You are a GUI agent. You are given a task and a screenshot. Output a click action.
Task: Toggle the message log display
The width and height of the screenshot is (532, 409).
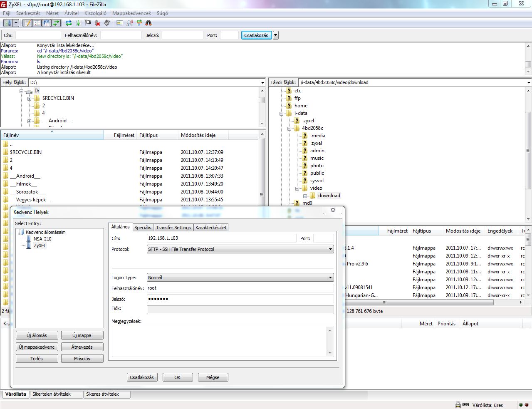[x=27, y=23]
